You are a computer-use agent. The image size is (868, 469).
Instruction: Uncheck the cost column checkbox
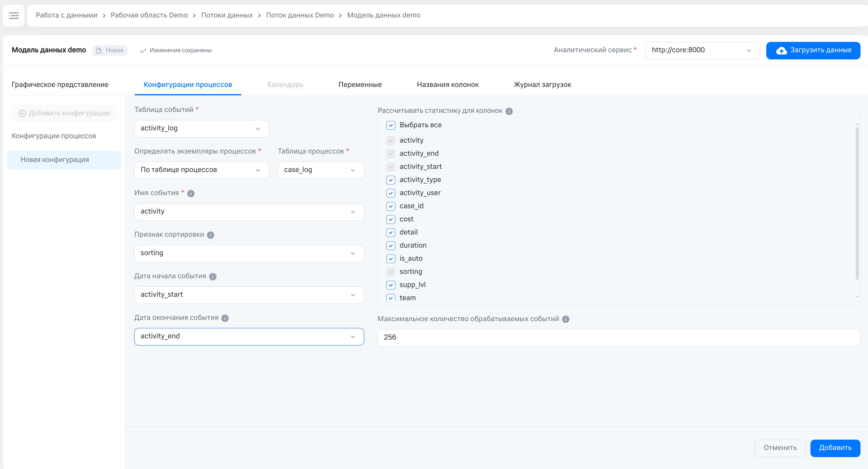pyautogui.click(x=391, y=219)
